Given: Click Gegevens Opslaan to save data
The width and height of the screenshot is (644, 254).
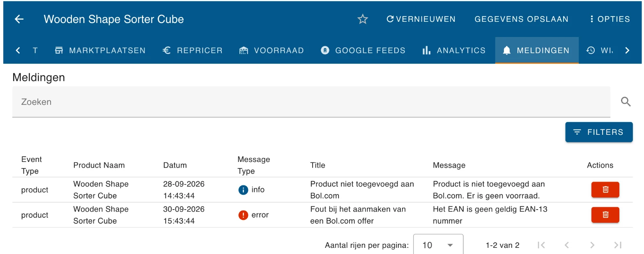Looking at the screenshot, I should pyautogui.click(x=521, y=19).
